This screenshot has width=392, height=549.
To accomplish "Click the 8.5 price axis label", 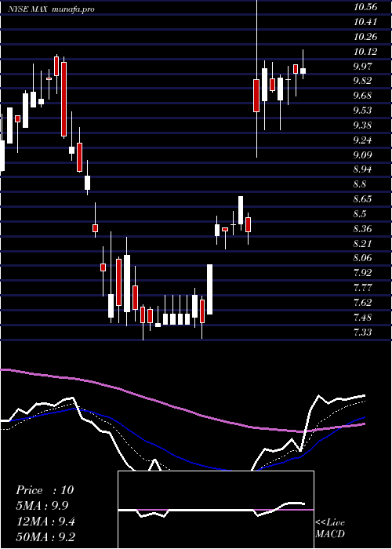I will pos(360,214).
